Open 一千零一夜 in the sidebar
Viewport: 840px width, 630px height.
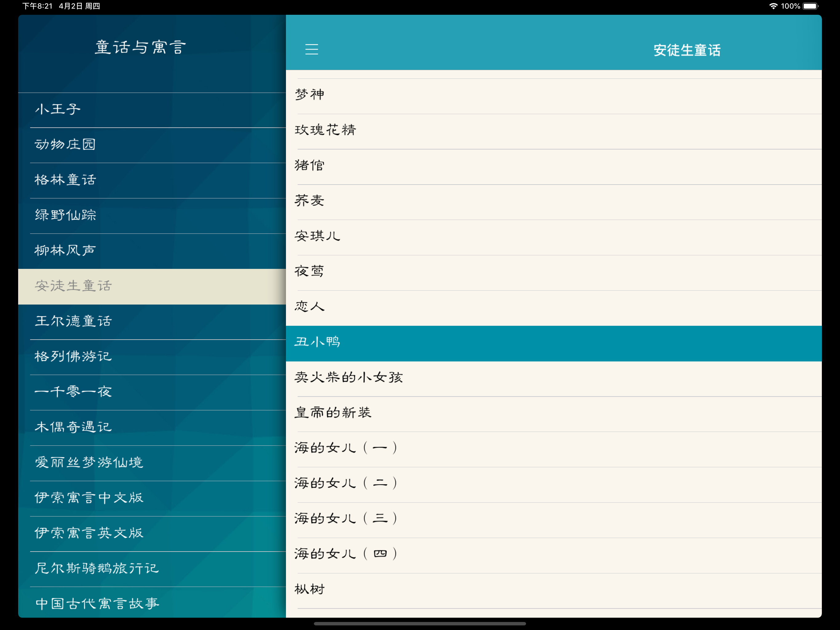pyautogui.click(x=152, y=393)
